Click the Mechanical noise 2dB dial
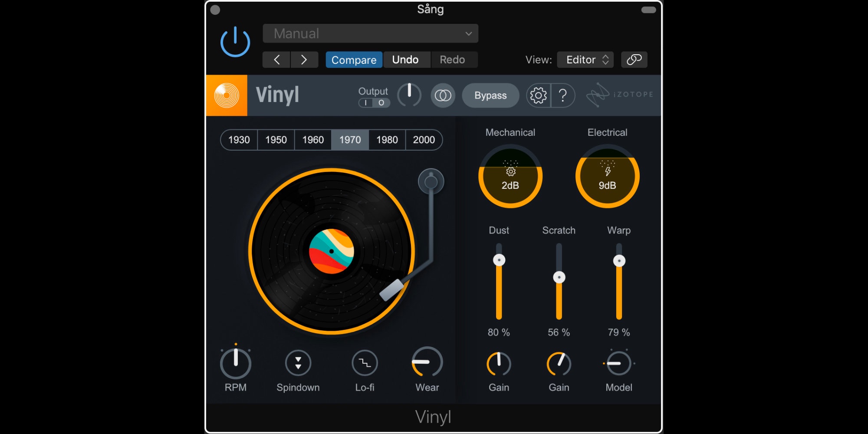 510,176
